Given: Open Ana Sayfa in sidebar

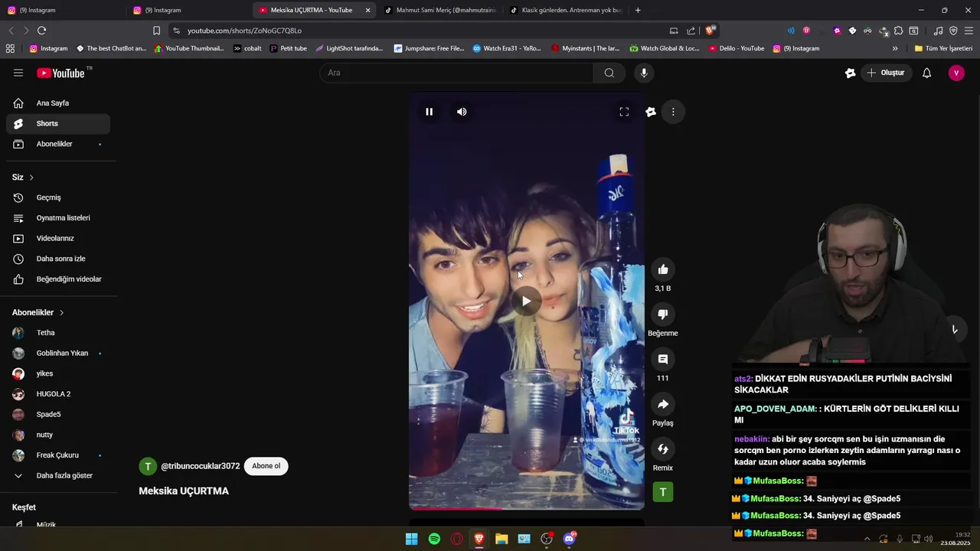Looking at the screenshot, I should [58, 103].
